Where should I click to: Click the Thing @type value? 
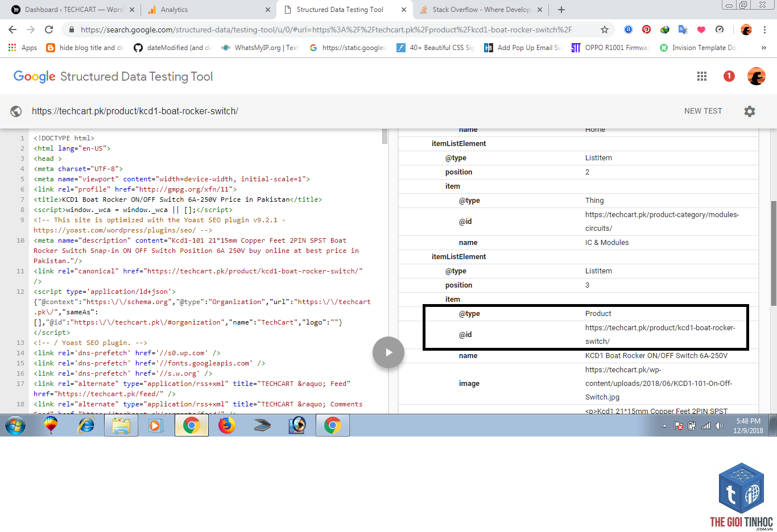(594, 201)
